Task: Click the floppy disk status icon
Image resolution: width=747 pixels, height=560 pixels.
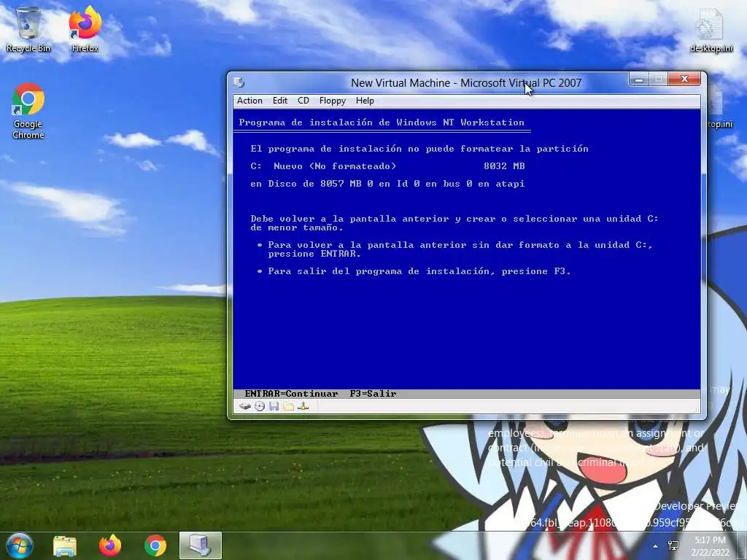Action: (274, 406)
